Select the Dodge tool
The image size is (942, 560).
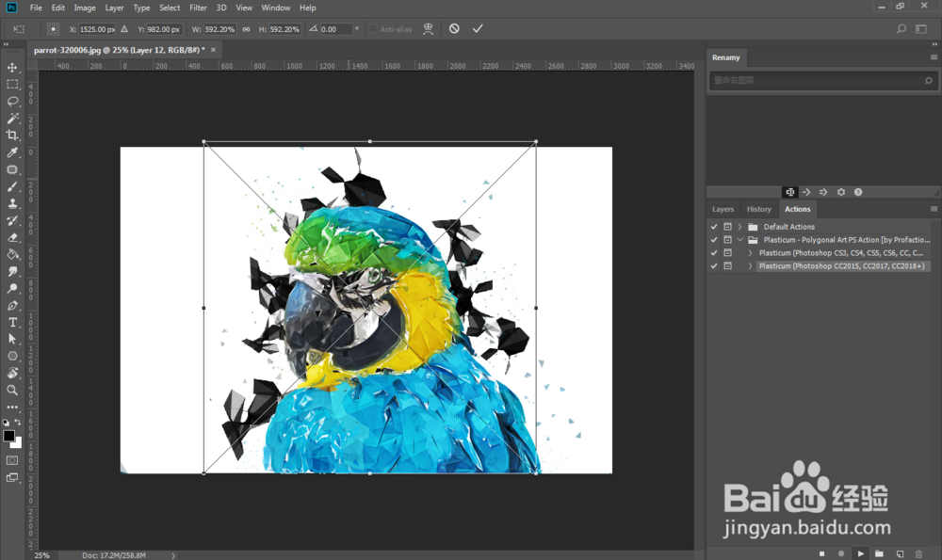pos(12,289)
